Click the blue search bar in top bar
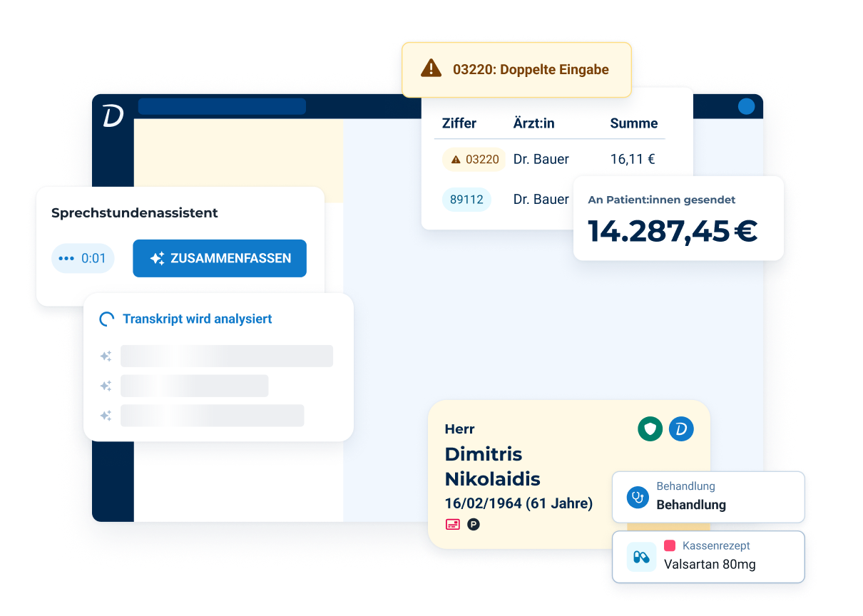Viewport: 863px width, 616px height. 222,107
